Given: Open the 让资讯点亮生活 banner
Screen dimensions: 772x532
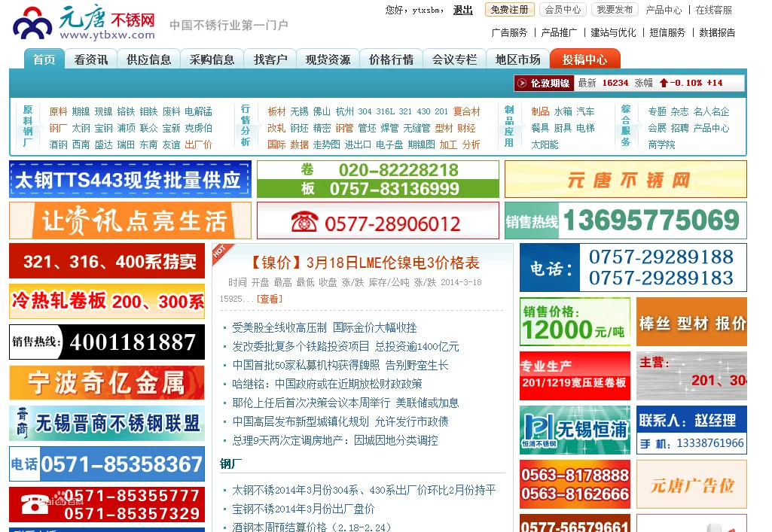Looking at the screenshot, I should point(130,220).
